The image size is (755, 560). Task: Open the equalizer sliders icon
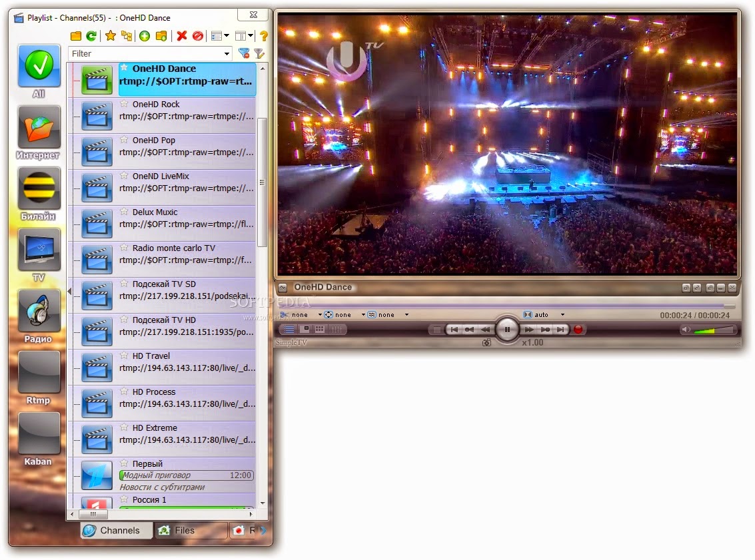coord(337,330)
